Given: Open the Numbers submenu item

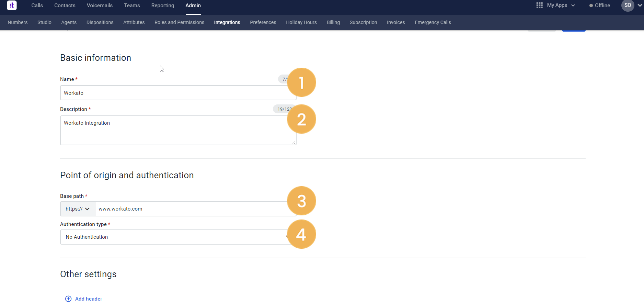Looking at the screenshot, I should (x=18, y=22).
